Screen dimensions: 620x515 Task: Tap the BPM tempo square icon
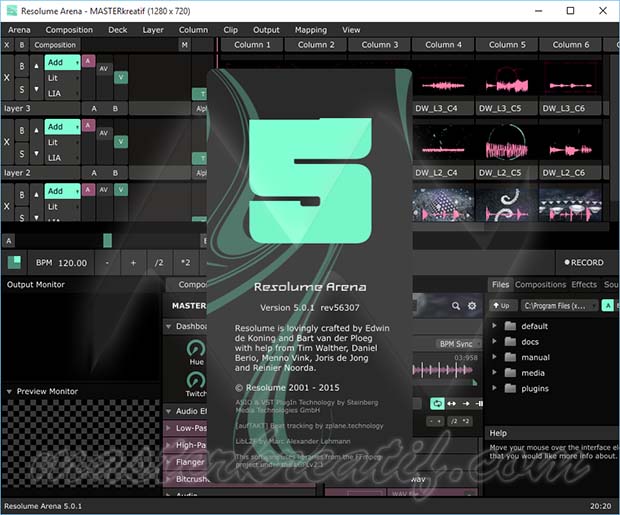[x=15, y=262]
